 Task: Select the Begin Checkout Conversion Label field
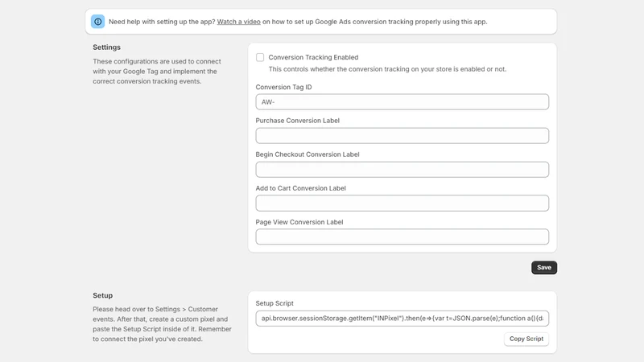point(402,170)
